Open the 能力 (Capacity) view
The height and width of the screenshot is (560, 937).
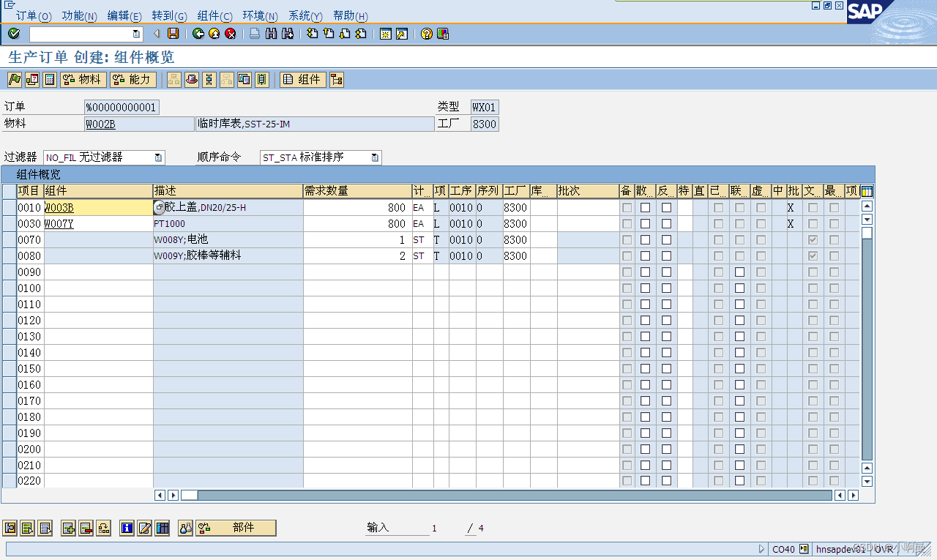(x=132, y=79)
